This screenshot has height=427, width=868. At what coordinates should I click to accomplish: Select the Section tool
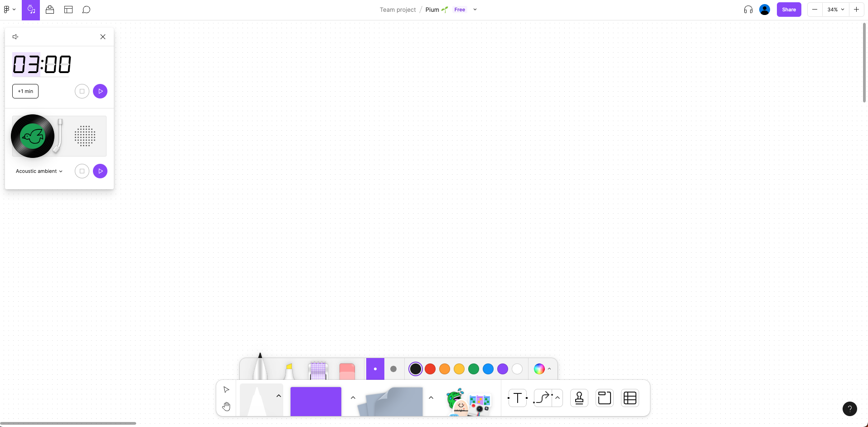click(604, 398)
